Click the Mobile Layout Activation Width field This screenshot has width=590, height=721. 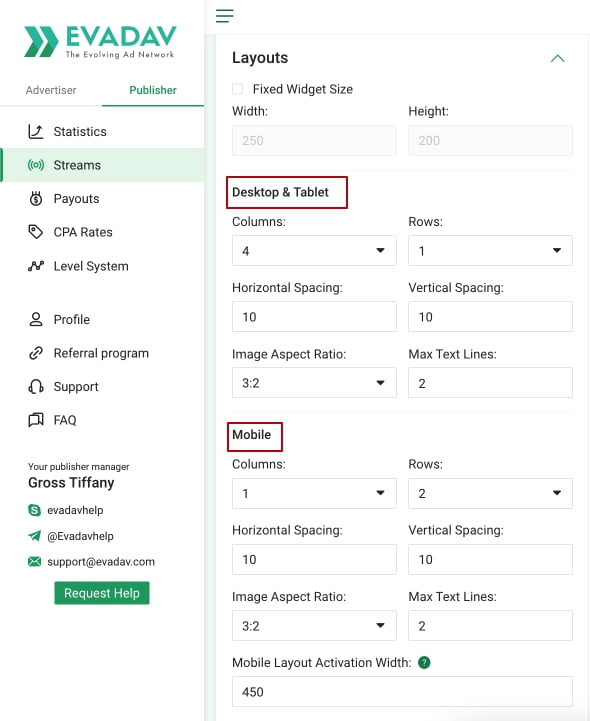pos(402,692)
